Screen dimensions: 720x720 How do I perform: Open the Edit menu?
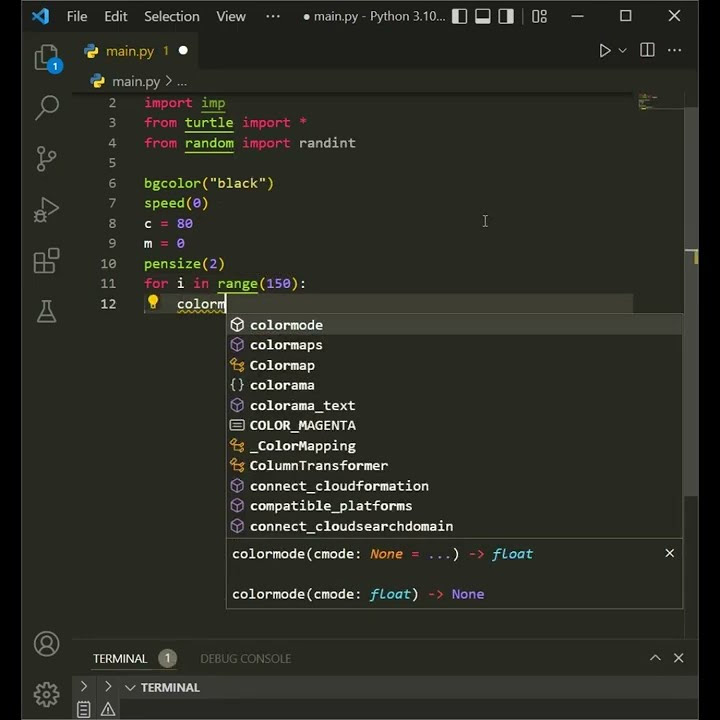pyautogui.click(x=115, y=17)
